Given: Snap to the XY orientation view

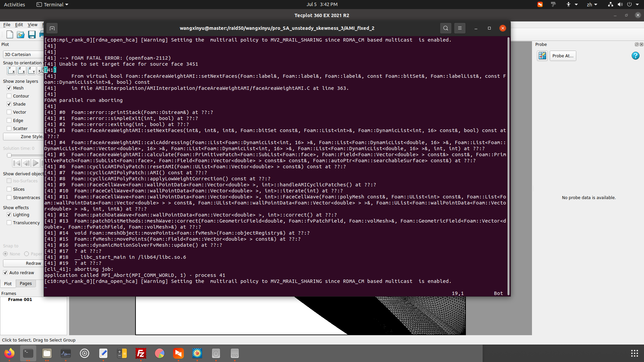Looking at the screenshot, I should pyautogui.click(x=11, y=70).
